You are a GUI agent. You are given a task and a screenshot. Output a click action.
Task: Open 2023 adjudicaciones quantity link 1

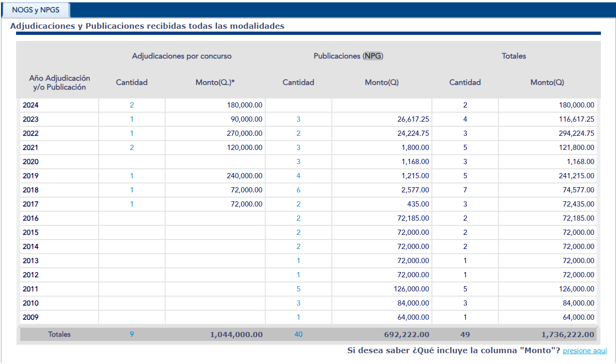[132, 119]
